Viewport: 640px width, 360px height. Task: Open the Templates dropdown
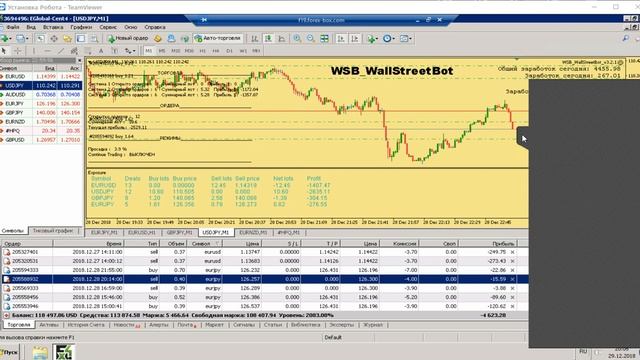(x=405, y=38)
